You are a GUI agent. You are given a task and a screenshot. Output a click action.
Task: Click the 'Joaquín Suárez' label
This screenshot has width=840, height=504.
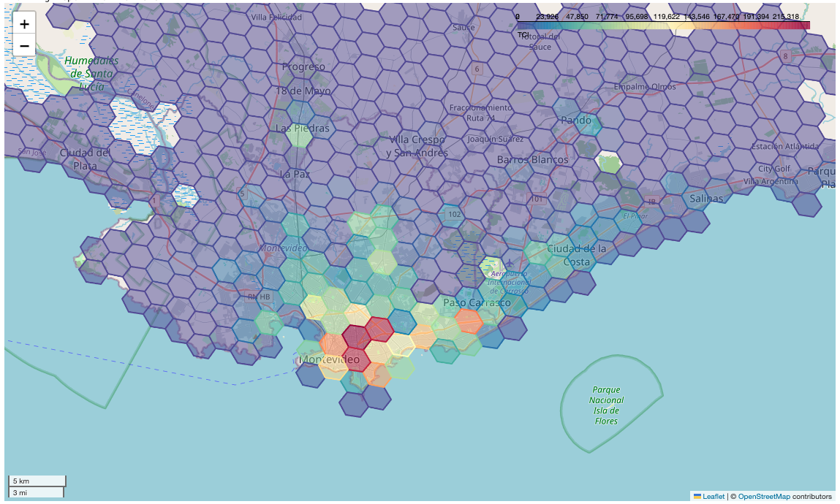[496, 139]
